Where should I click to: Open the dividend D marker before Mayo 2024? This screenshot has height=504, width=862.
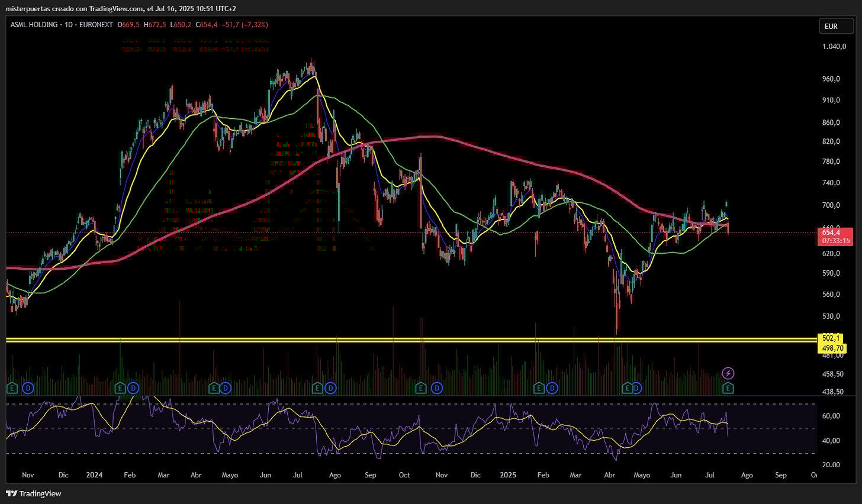point(226,388)
